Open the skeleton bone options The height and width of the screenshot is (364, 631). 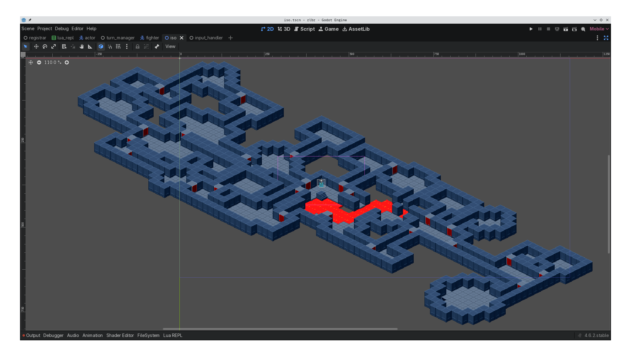coord(157,46)
